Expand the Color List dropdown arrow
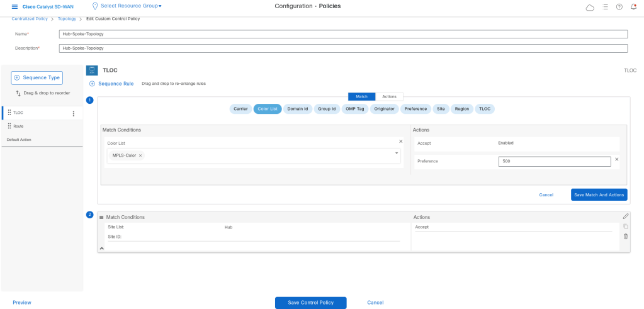 click(x=397, y=154)
